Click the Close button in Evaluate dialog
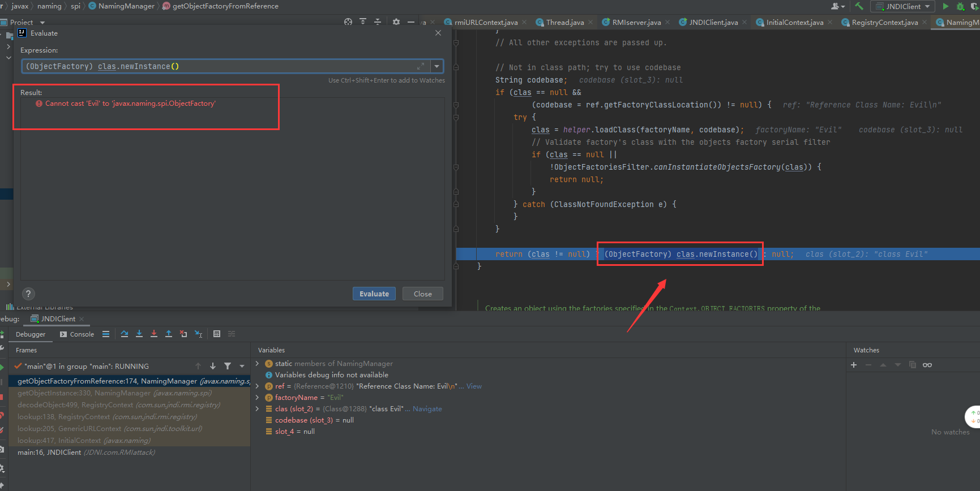Screen dimensions: 980x491 (x=423, y=294)
